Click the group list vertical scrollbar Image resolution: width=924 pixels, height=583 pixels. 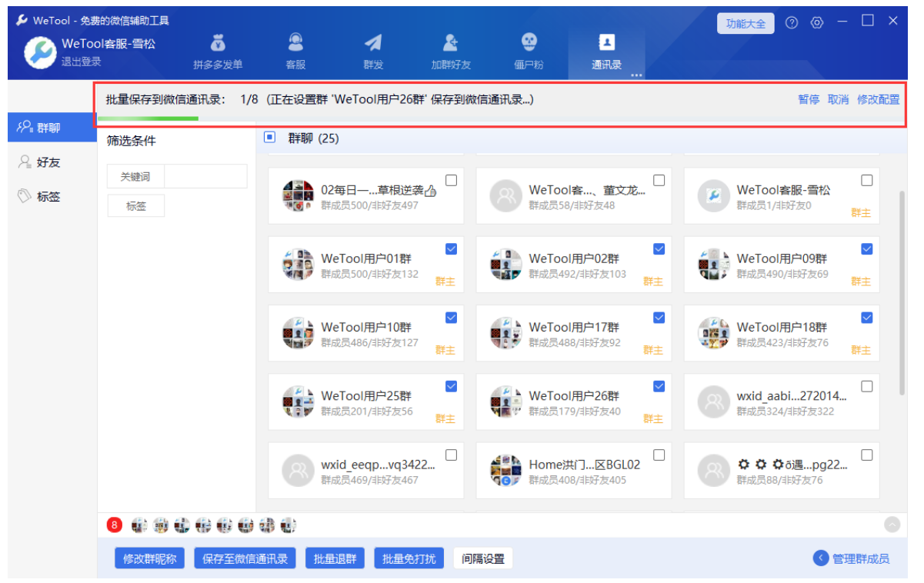point(902,294)
